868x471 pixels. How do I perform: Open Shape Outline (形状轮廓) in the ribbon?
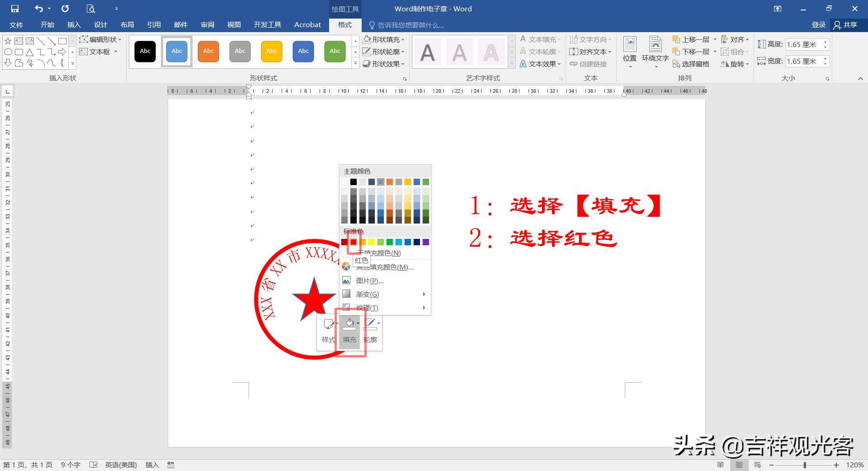[383, 52]
